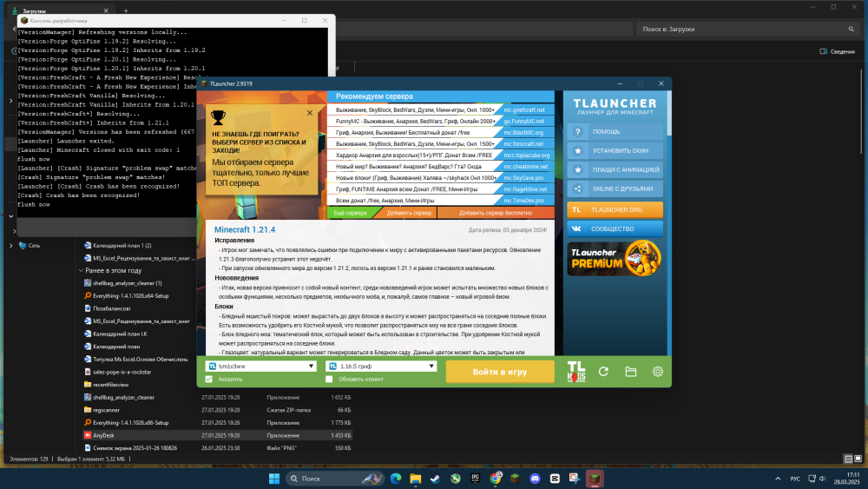Click the help question mark icon
Screen dimensions: 868x489
(x=577, y=132)
